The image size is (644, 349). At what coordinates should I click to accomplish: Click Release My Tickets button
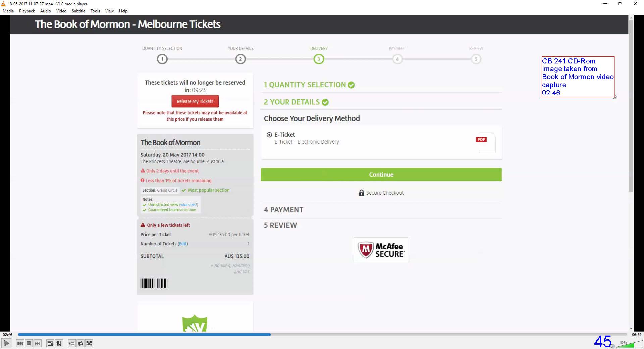(195, 101)
